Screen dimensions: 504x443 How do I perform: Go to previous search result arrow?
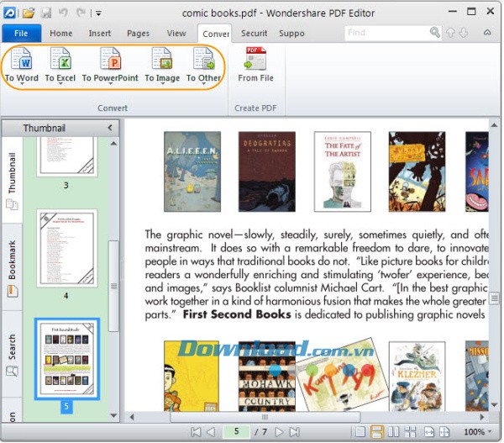[450, 33]
